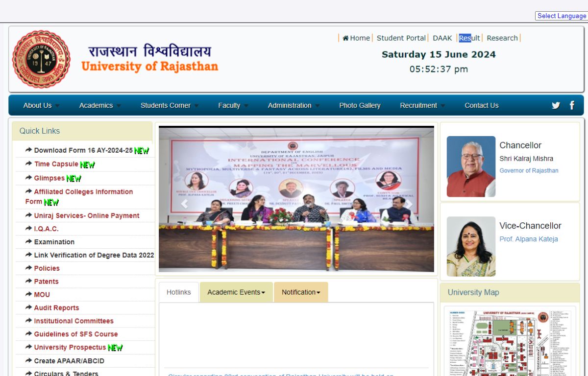The image size is (588, 376).
Task: Expand the Recruitment menu
Action: point(422,105)
